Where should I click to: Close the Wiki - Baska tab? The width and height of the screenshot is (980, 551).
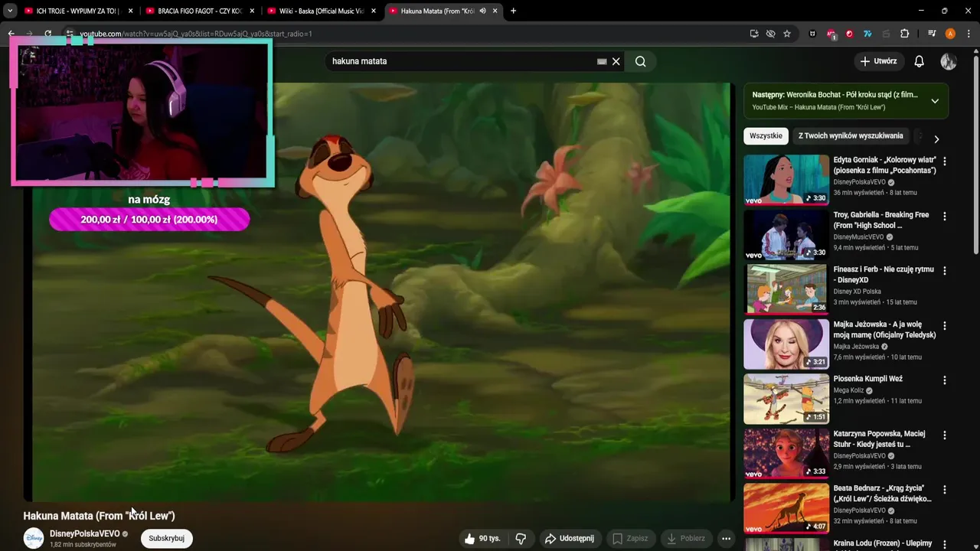point(373,11)
